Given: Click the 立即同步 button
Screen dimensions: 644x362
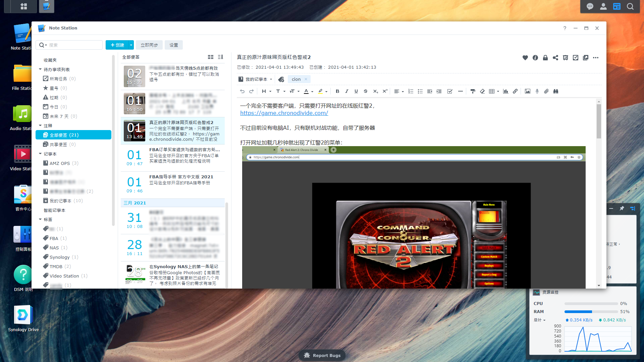Looking at the screenshot, I should click(149, 45).
